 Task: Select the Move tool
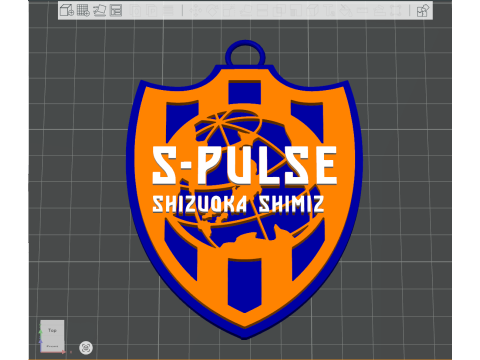(196, 10)
